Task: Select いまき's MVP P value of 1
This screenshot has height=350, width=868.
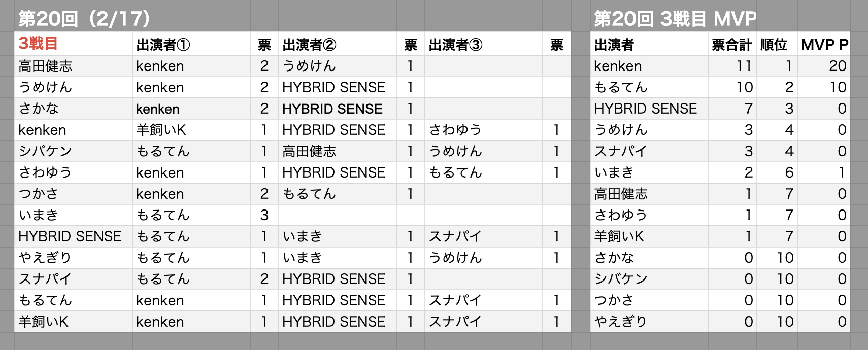Action: [x=841, y=172]
